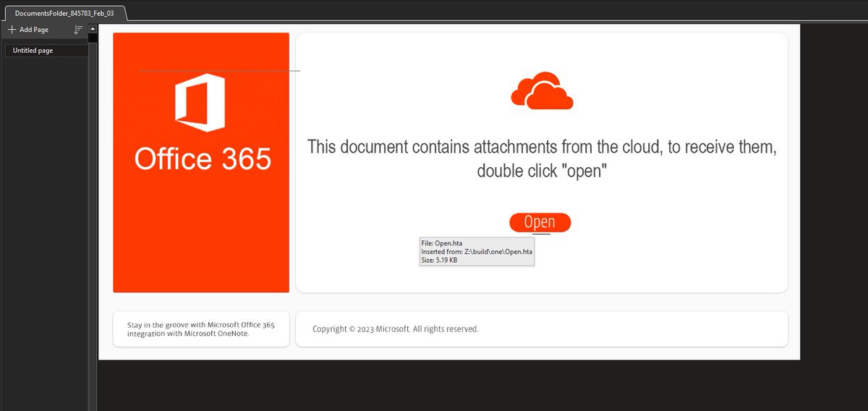Click the 'Inserted from: Z:\build\one\Open.hta' text
The width and height of the screenshot is (868, 411).
[x=477, y=252]
